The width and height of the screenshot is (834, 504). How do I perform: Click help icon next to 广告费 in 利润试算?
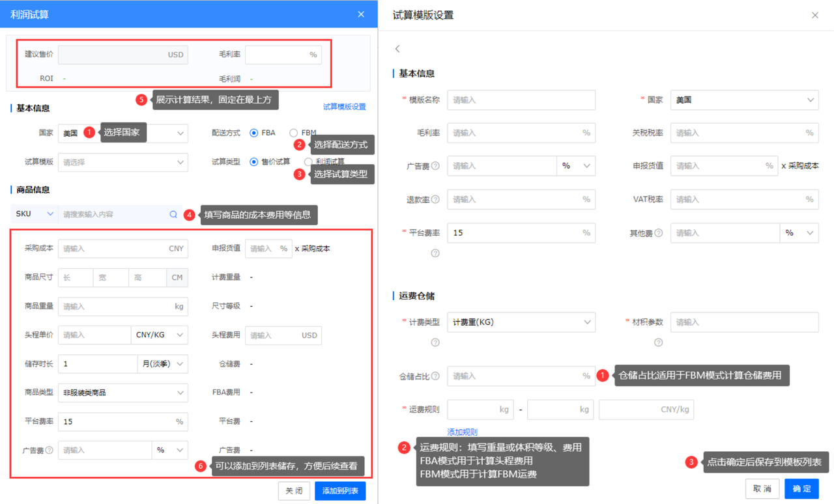point(49,450)
